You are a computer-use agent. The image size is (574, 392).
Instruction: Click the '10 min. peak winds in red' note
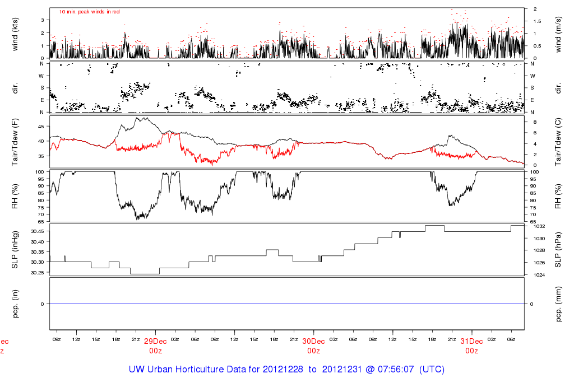(89, 12)
